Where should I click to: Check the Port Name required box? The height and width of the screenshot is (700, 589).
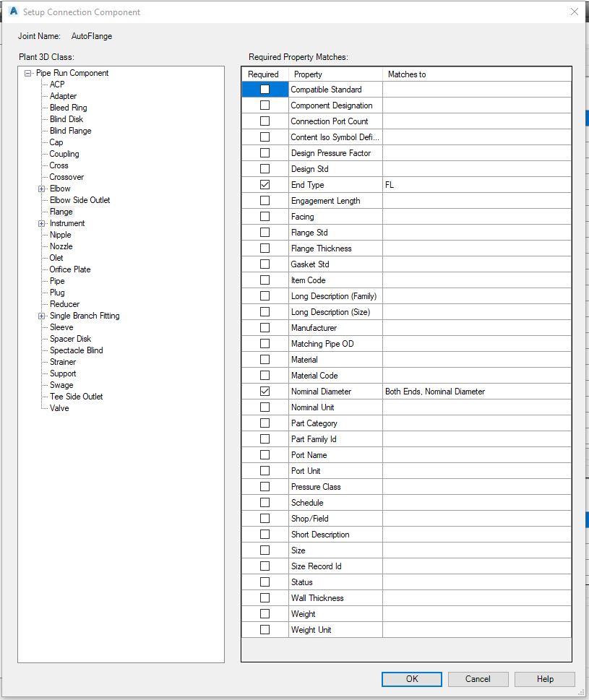(265, 454)
